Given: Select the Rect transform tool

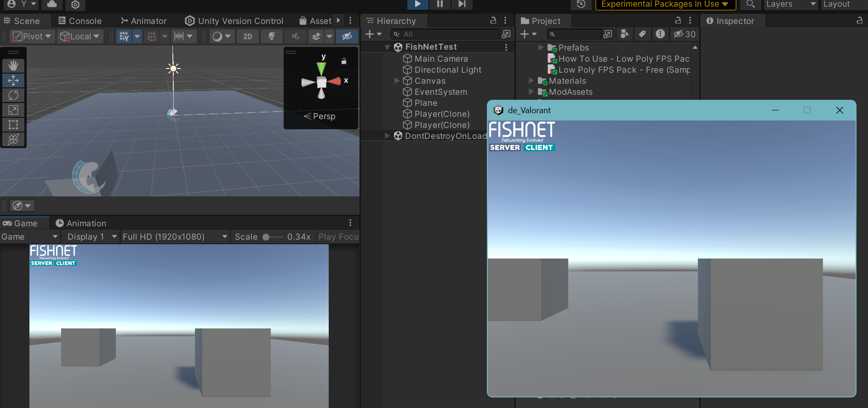Looking at the screenshot, I should point(13,125).
